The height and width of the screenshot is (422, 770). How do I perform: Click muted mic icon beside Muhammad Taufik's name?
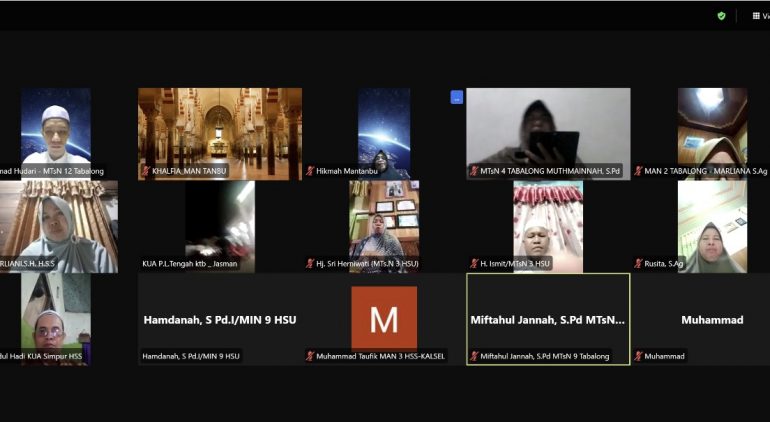click(x=310, y=356)
